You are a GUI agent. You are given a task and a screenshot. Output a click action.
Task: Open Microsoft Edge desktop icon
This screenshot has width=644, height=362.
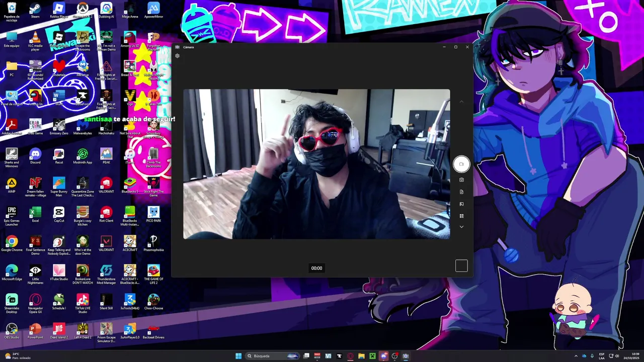tap(12, 273)
